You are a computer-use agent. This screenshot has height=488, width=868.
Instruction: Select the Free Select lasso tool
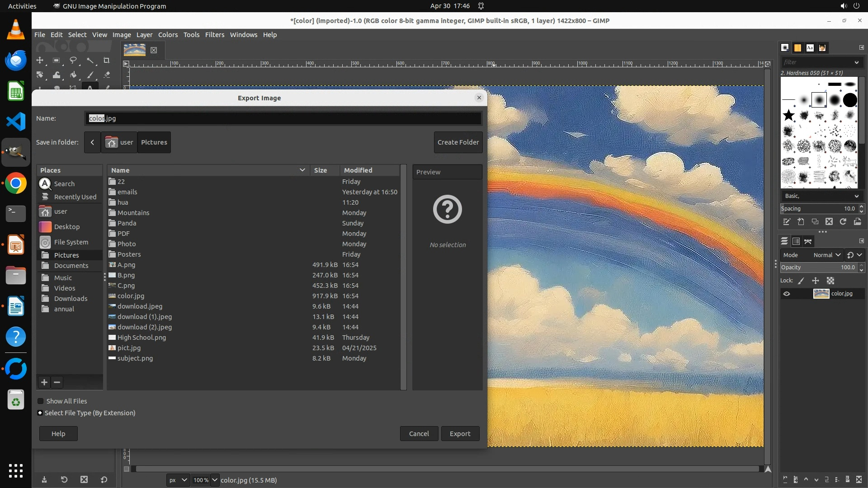click(x=73, y=61)
